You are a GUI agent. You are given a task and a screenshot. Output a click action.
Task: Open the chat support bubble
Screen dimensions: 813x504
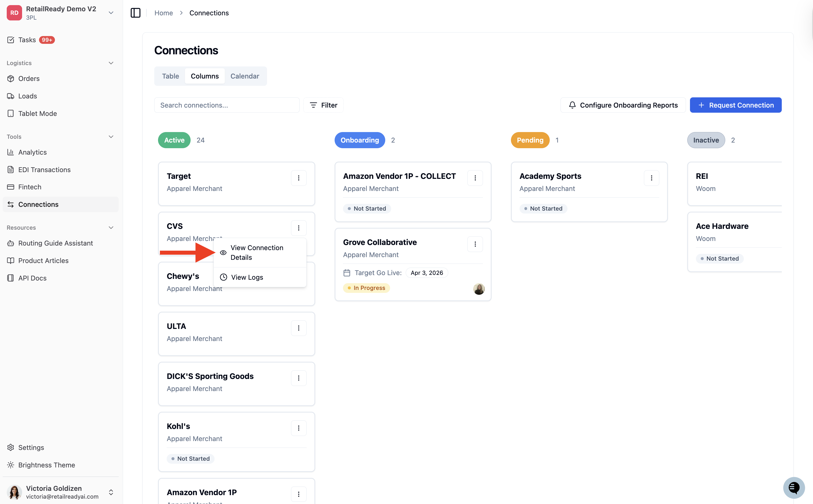(x=794, y=487)
